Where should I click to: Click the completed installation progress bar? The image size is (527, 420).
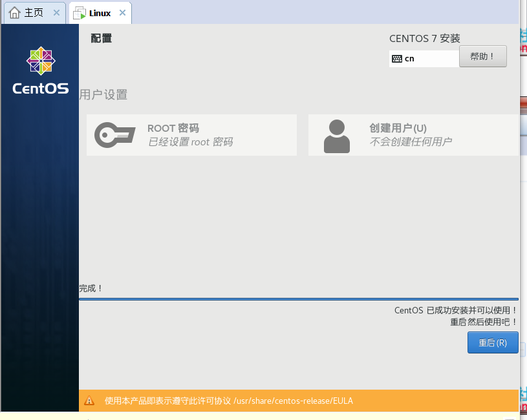pos(299,299)
